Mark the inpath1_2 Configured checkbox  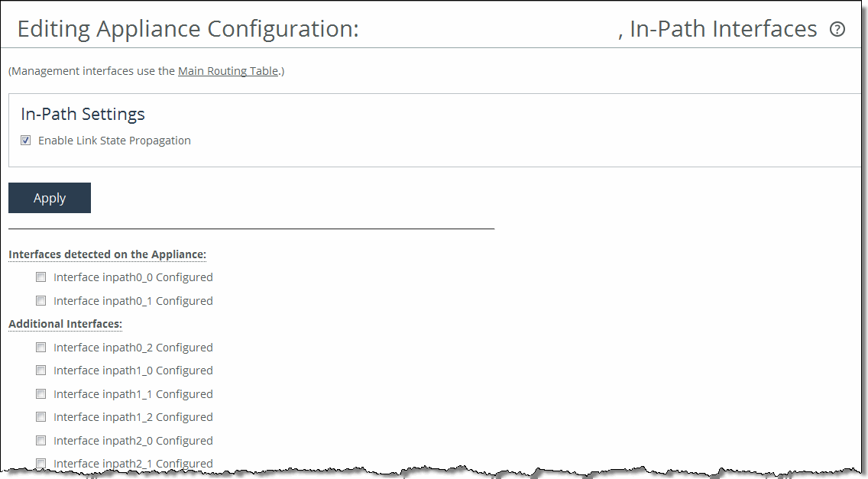coord(41,417)
